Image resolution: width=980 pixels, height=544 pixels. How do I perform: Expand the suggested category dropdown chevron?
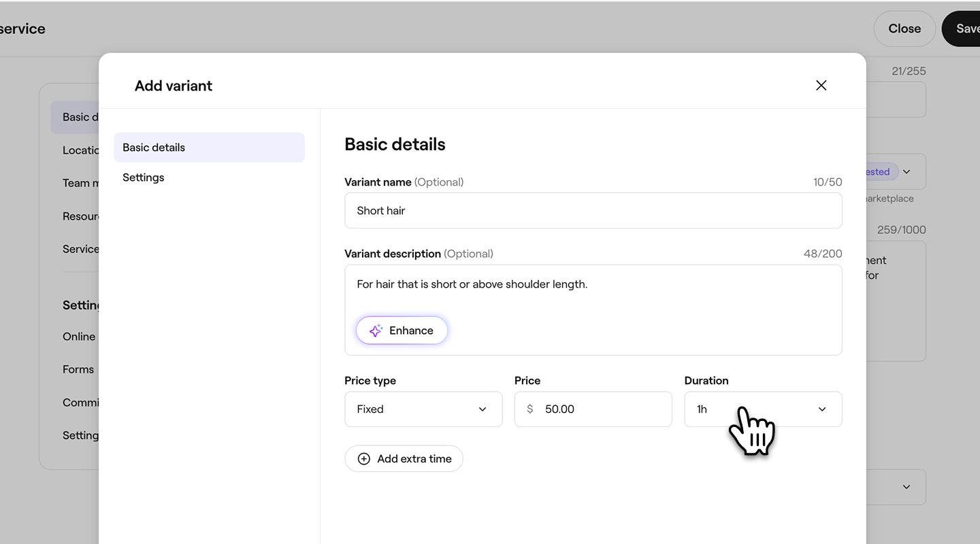tap(906, 172)
